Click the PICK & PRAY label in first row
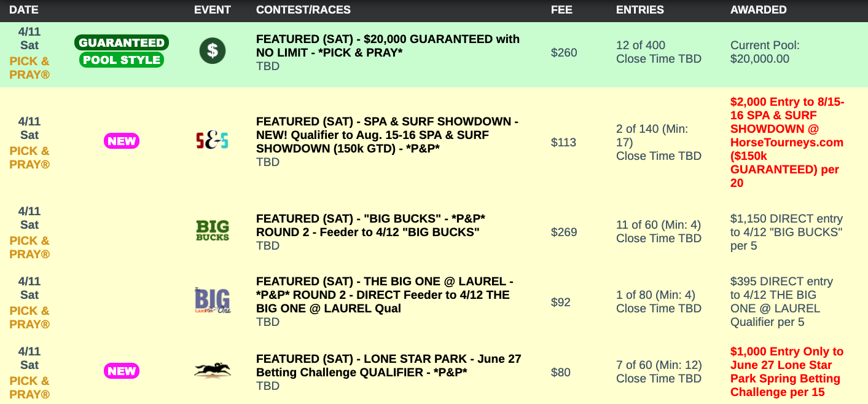The width and height of the screenshot is (868, 404). pyautogui.click(x=29, y=68)
